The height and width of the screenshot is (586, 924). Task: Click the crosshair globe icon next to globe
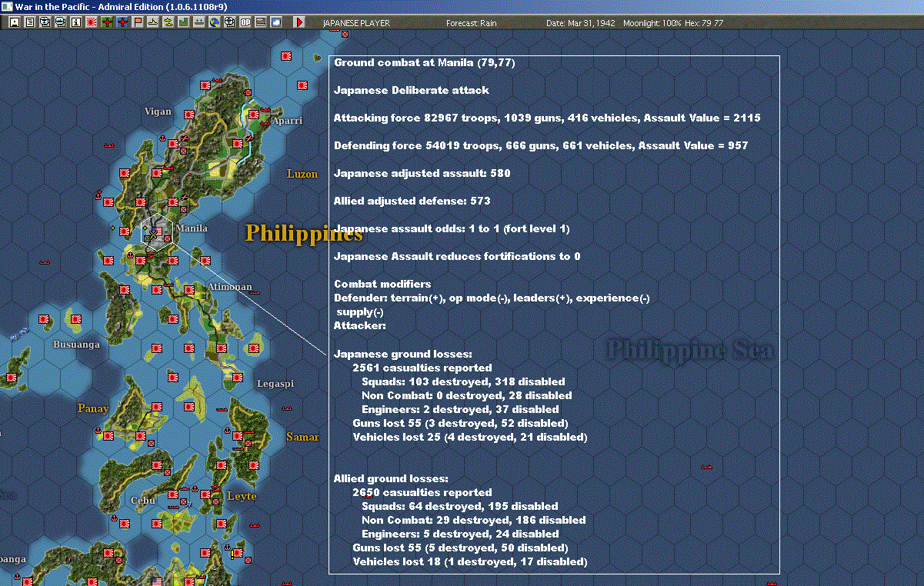[229, 22]
